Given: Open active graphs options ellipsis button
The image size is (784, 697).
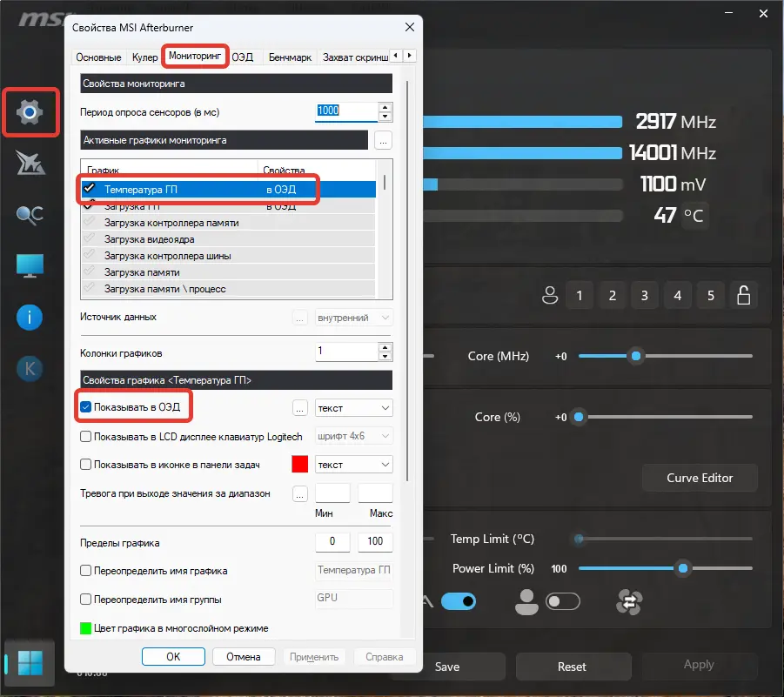Looking at the screenshot, I should (x=383, y=140).
